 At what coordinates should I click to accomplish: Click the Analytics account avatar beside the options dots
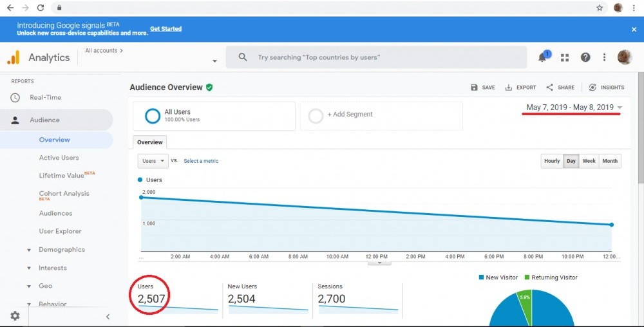pyautogui.click(x=625, y=57)
